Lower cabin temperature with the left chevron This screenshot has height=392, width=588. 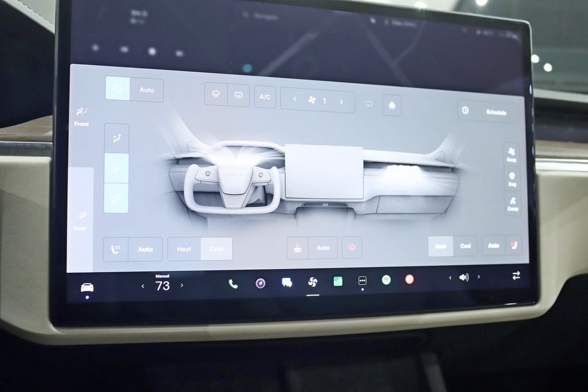point(143,286)
